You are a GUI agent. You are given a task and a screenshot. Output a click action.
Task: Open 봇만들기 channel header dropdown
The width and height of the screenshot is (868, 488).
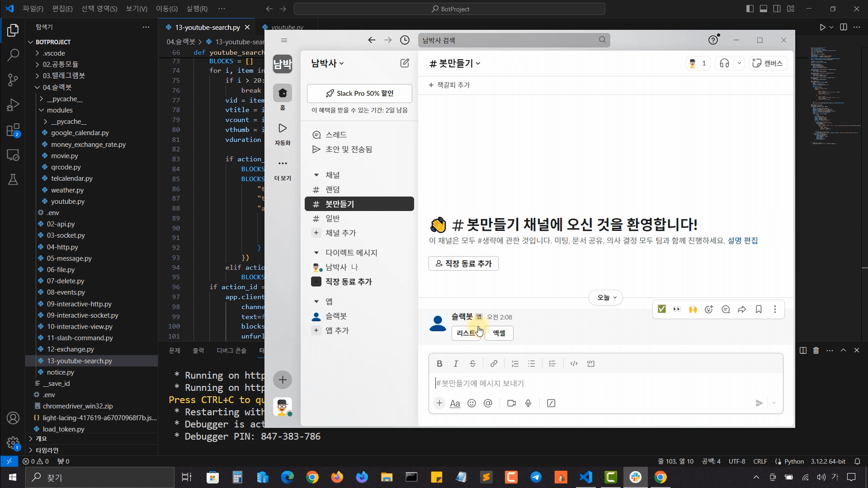(x=454, y=64)
